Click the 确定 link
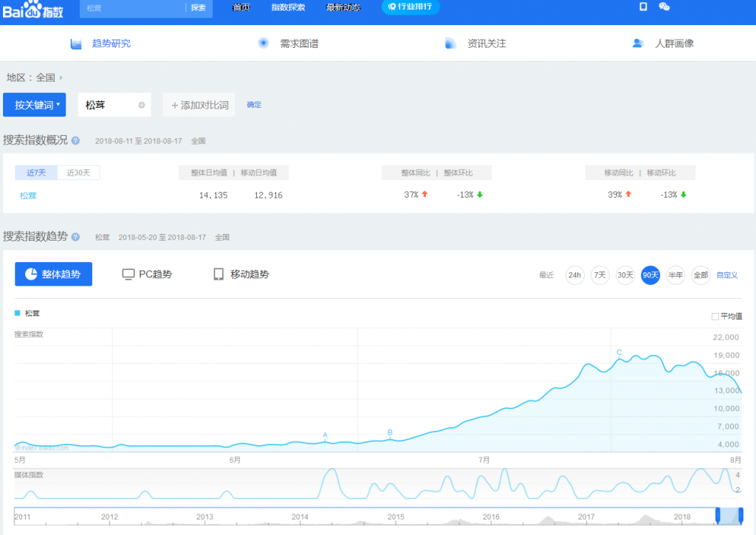 coord(254,105)
